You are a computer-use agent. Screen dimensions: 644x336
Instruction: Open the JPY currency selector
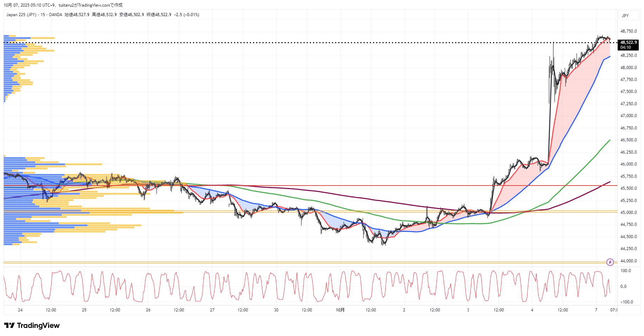tap(625, 15)
